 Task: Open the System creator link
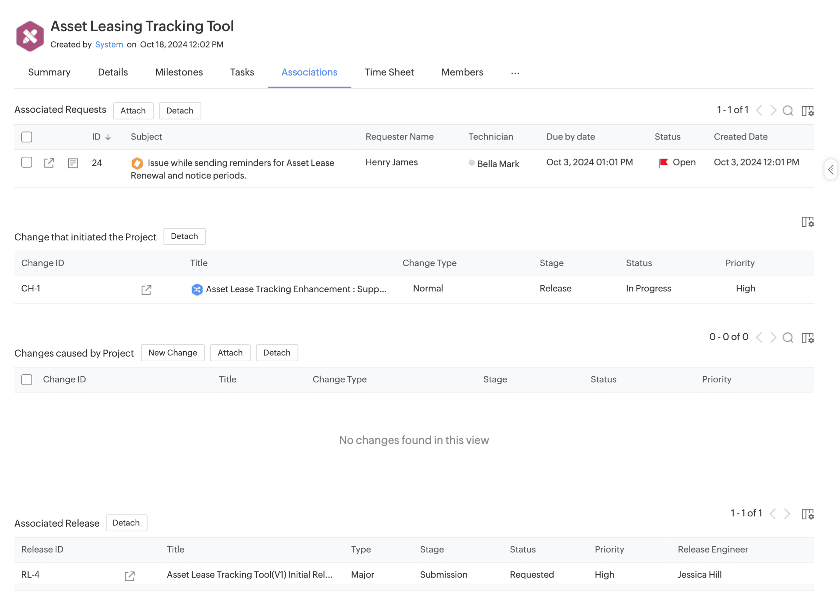coord(109,44)
